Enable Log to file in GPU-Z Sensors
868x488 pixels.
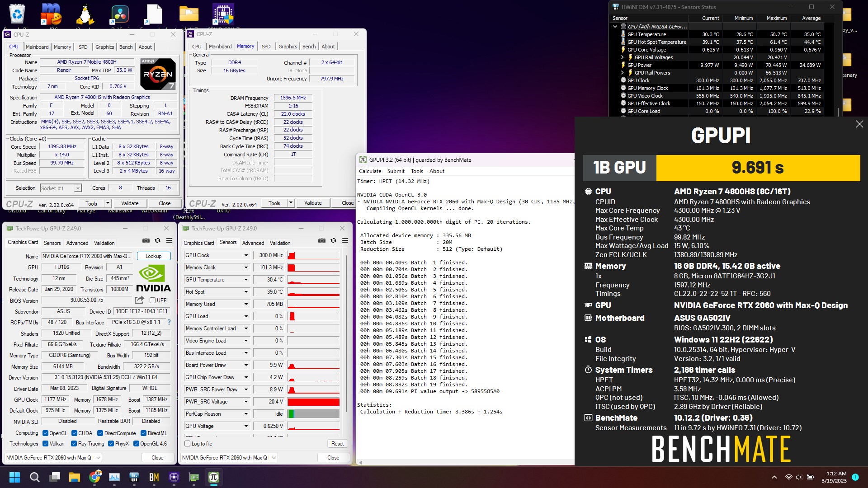click(x=187, y=444)
